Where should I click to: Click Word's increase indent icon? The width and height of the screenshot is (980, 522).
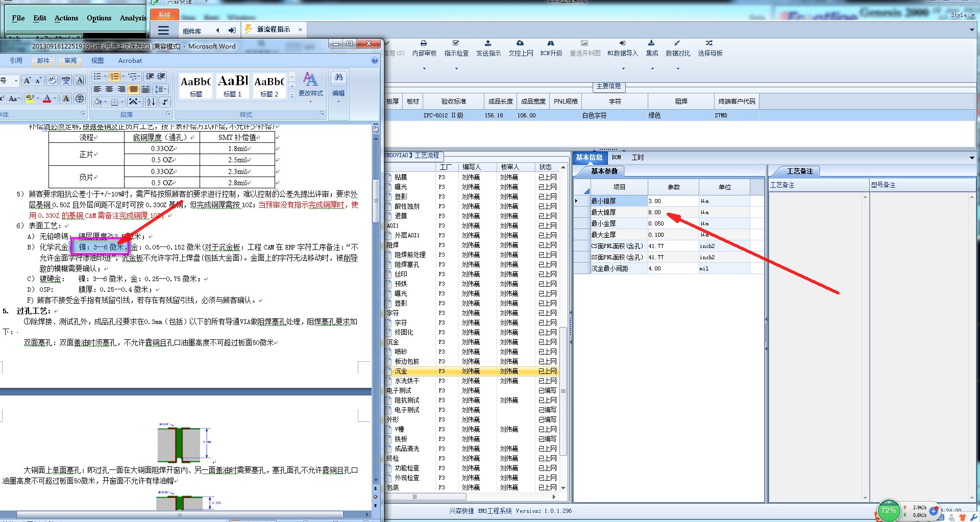pyautogui.click(x=161, y=77)
